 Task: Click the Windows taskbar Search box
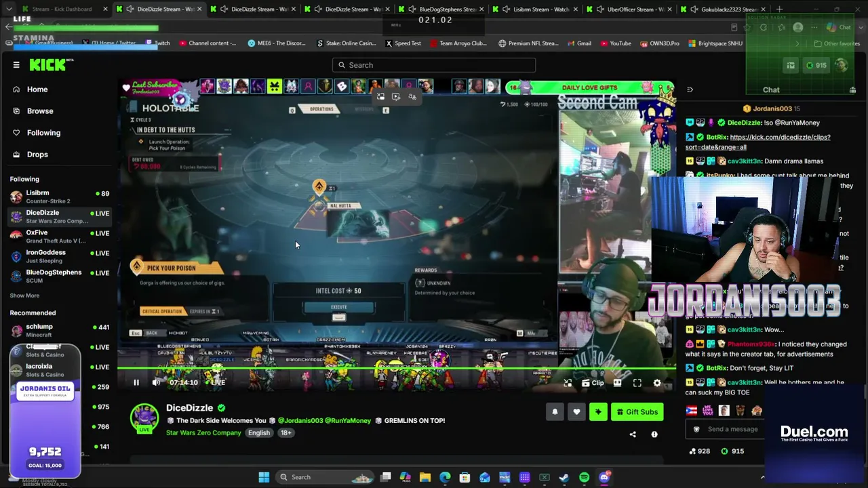(x=326, y=477)
